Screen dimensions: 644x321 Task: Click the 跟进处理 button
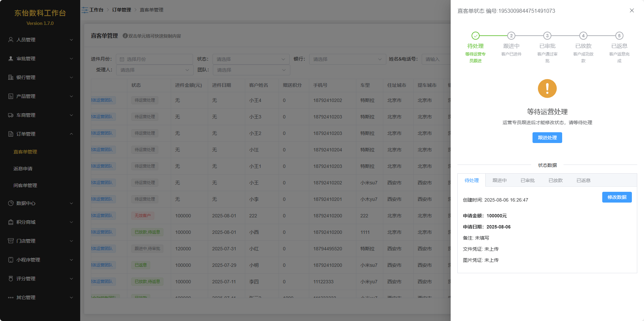coord(547,138)
